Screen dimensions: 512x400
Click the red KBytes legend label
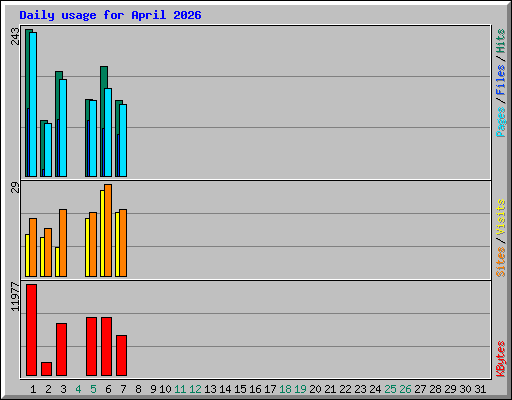(x=501, y=359)
